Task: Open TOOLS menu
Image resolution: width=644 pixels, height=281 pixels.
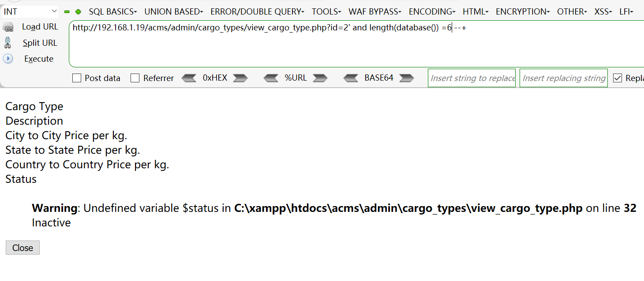Action: point(326,11)
